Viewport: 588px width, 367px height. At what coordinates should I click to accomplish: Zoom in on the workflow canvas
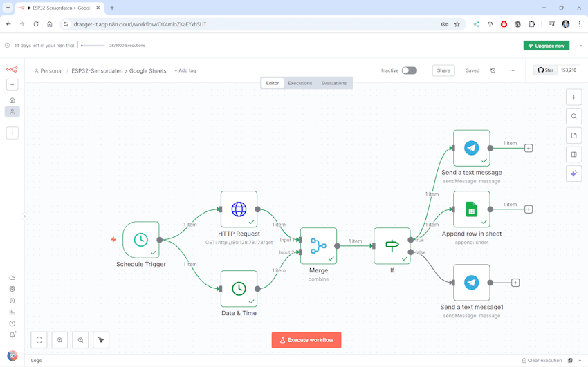pos(59,340)
